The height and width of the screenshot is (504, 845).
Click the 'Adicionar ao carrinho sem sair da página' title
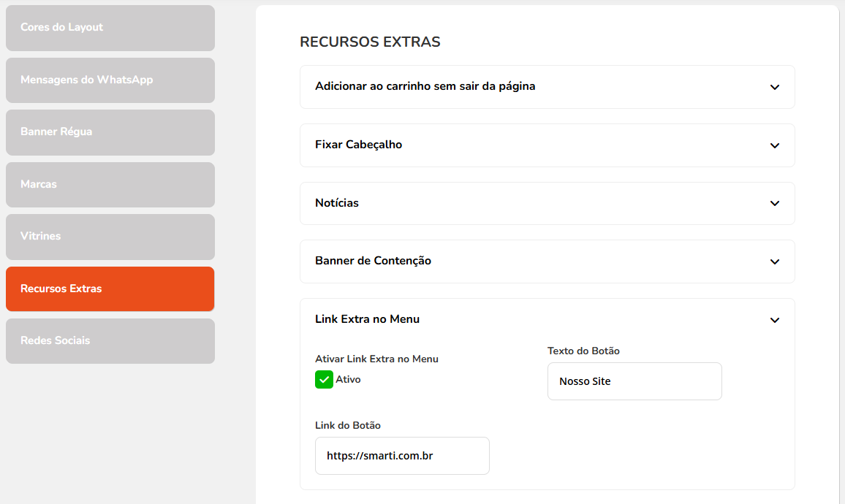(425, 86)
